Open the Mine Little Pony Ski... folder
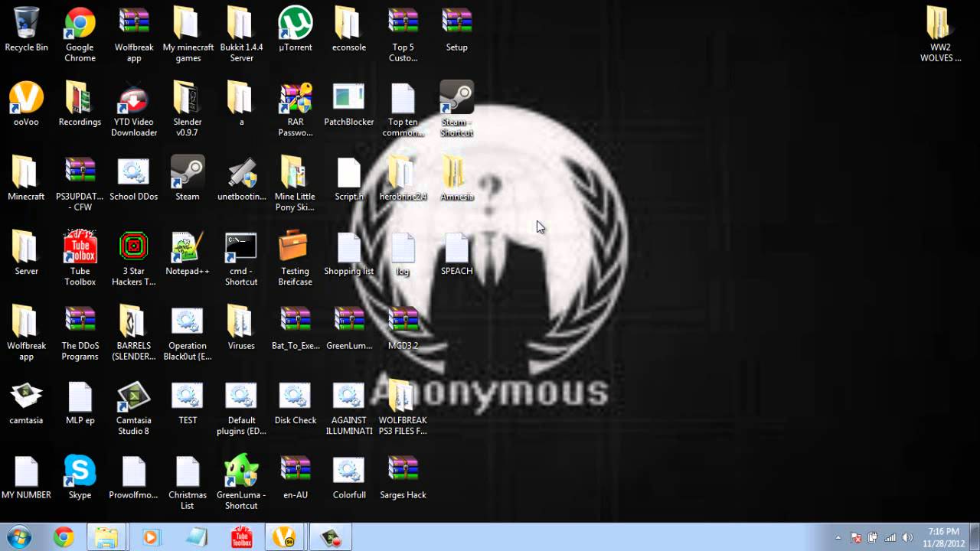Viewport: 980px width, 551px height. click(x=295, y=184)
